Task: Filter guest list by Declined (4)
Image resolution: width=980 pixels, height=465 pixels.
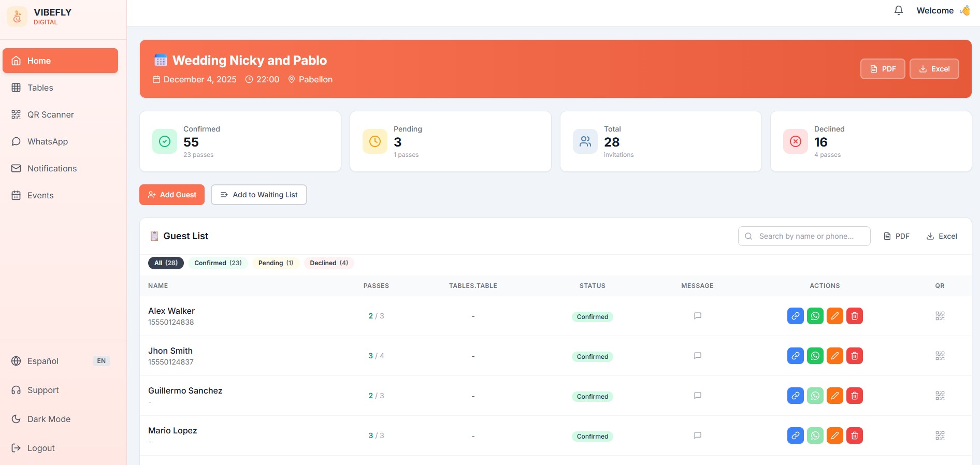Action: click(x=329, y=263)
